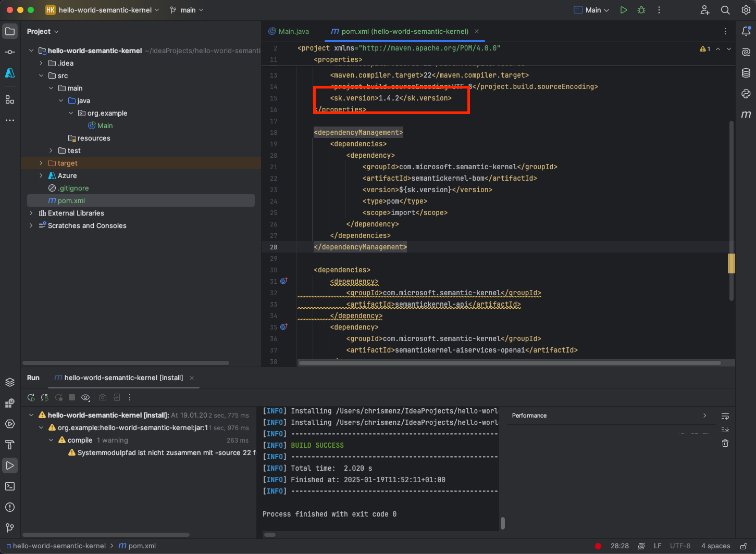Screen dimensions: 756x554
Task: Open the Database tool window icon
Action: pos(746,73)
